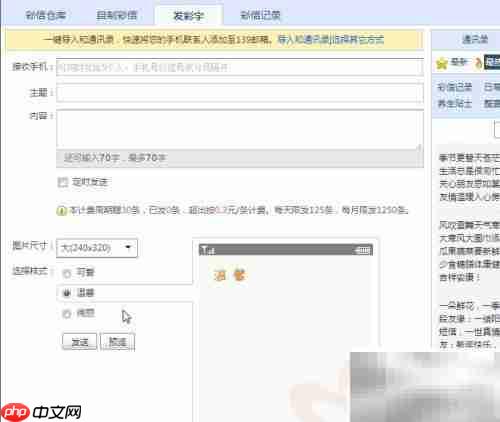The height and width of the screenshot is (422, 500).
Task: Switch to the 彩信仓库 tab
Action: click(x=46, y=15)
